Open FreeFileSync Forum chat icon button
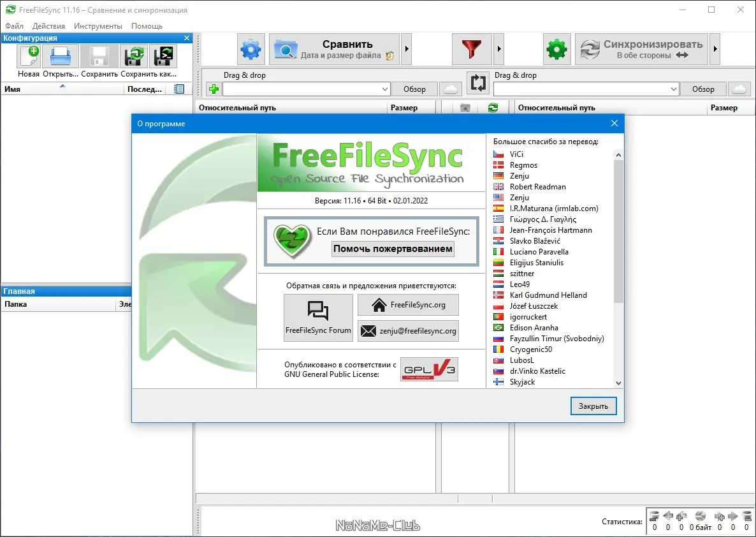The image size is (756, 537). [318, 318]
